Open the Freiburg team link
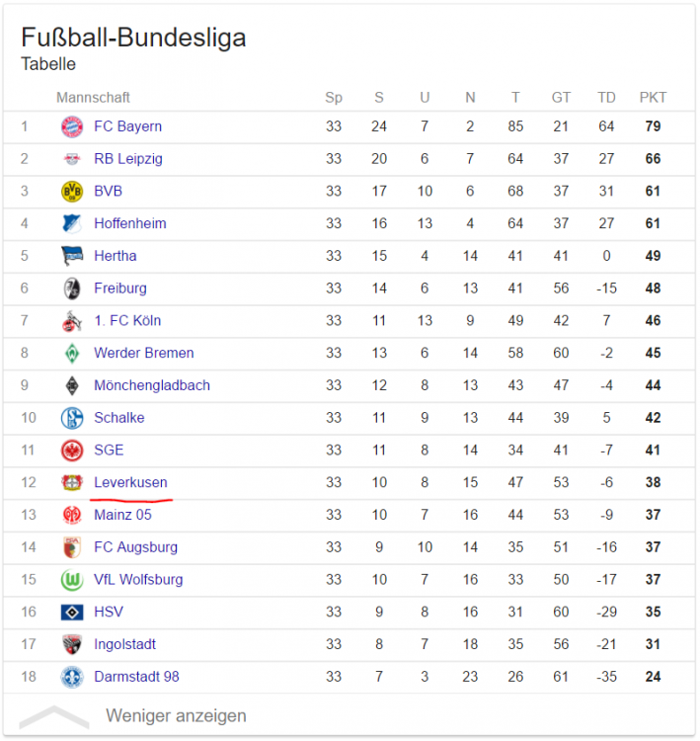 tap(120, 288)
